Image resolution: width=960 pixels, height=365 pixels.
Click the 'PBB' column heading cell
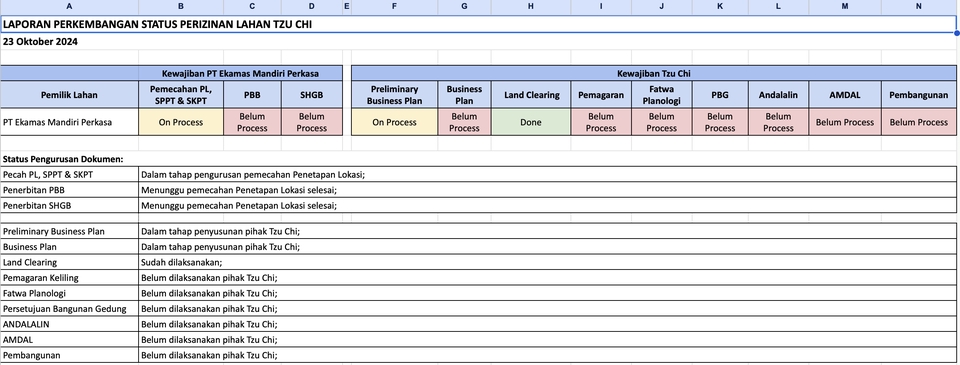(x=252, y=95)
